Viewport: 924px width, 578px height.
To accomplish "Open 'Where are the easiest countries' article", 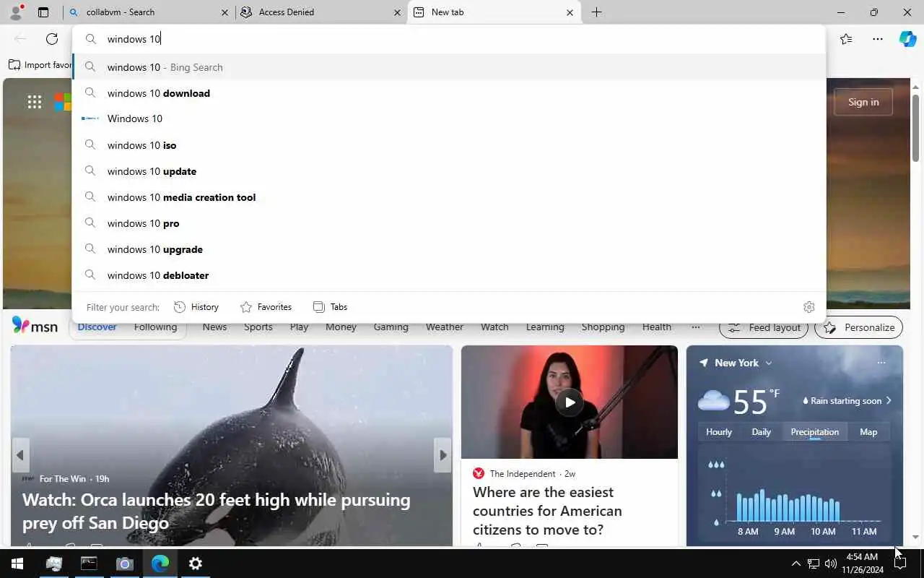I will click(547, 511).
